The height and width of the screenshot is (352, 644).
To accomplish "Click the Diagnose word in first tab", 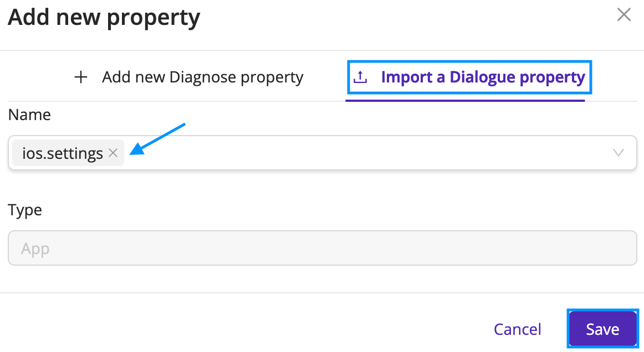I will pyautogui.click(x=202, y=77).
